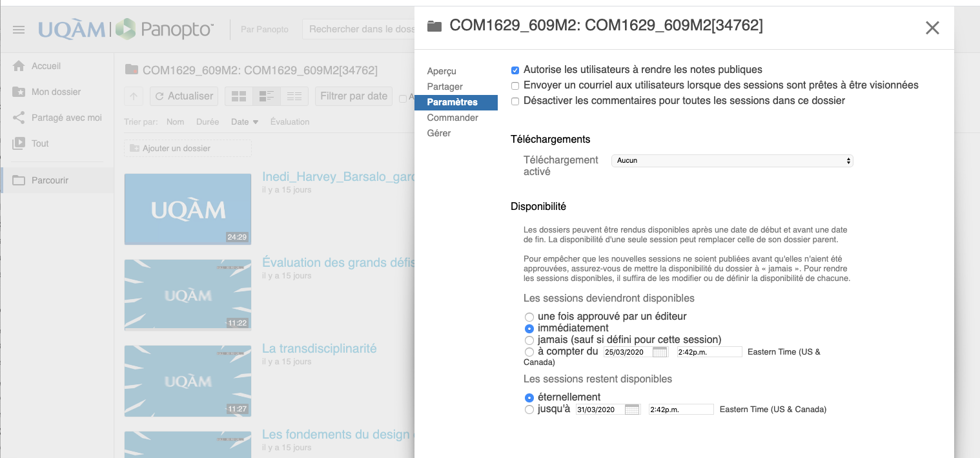Close the folder settings dialog
This screenshot has width=980, height=458.
932,28
